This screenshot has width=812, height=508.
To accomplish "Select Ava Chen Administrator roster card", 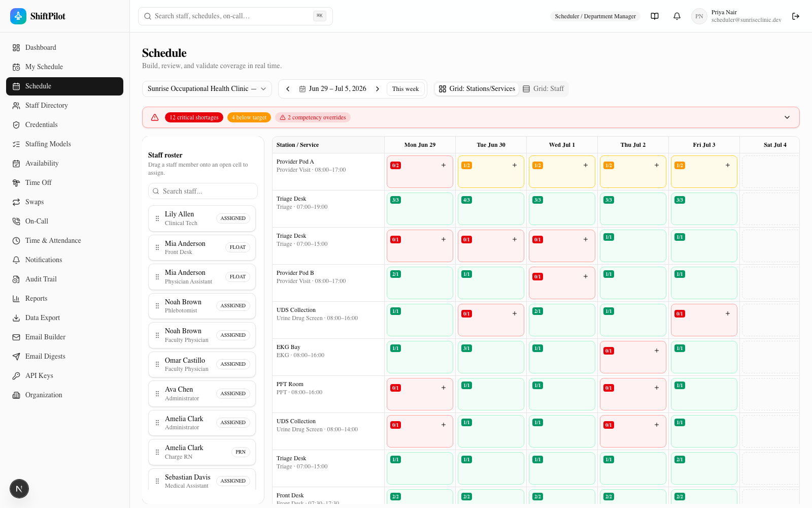I will click(202, 394).
